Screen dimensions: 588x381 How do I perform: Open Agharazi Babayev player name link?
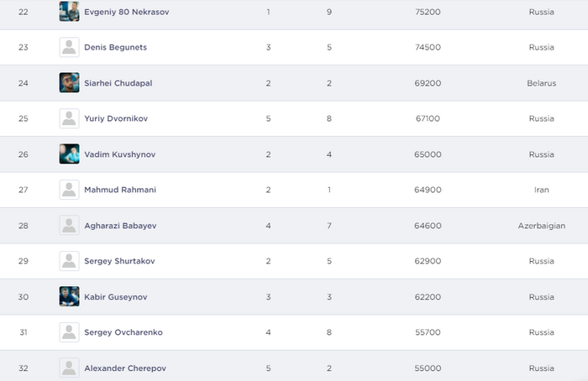[120, 226]
